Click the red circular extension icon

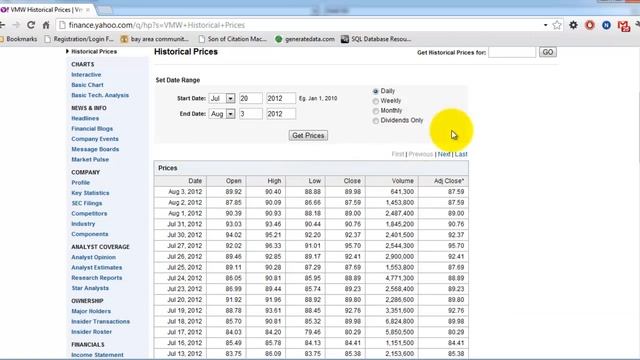[590, 25]
